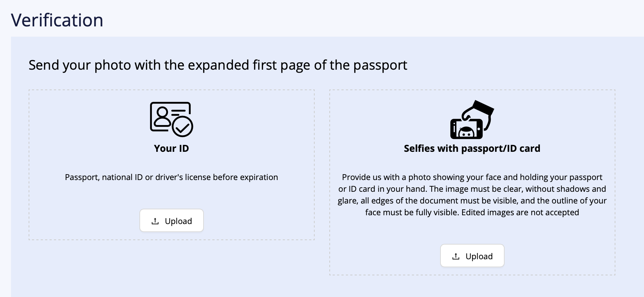
Task: Select the "Your ID" heading
Action: click(x=171, y=148)
